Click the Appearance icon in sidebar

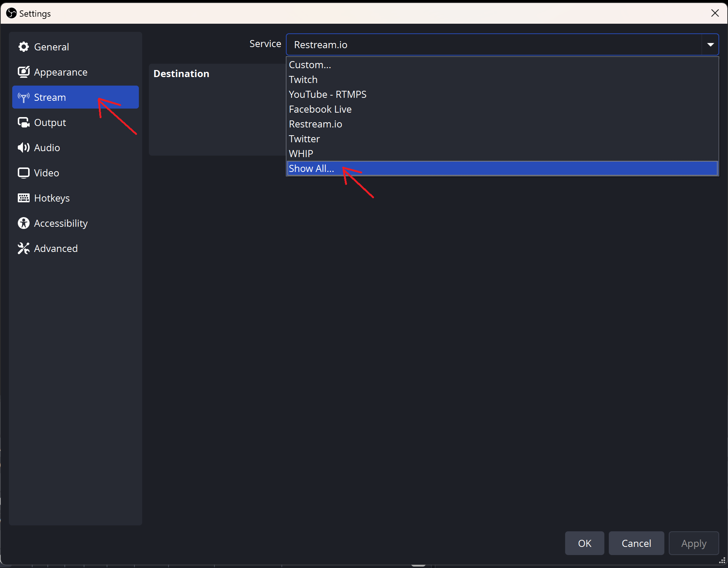pyautogui.click(x=24, y=72)
